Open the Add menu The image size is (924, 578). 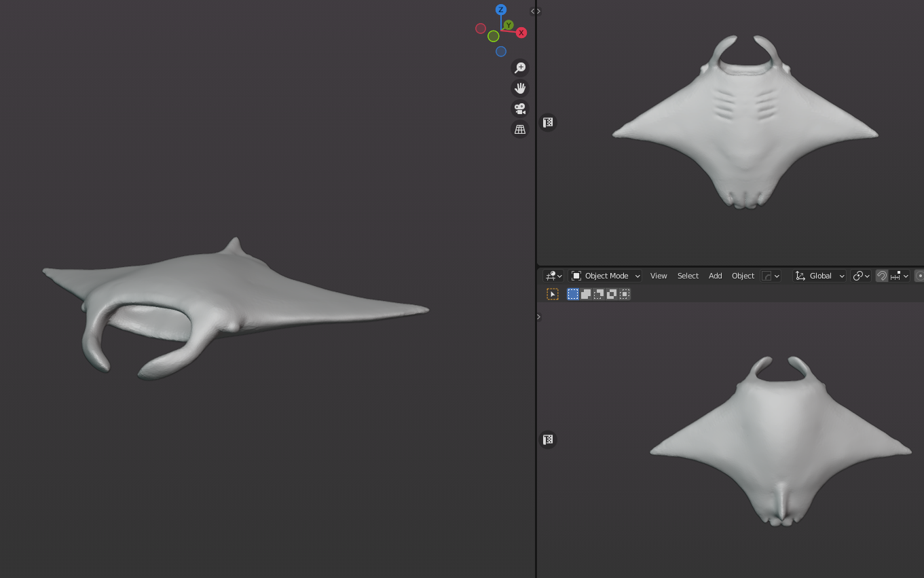715,276
